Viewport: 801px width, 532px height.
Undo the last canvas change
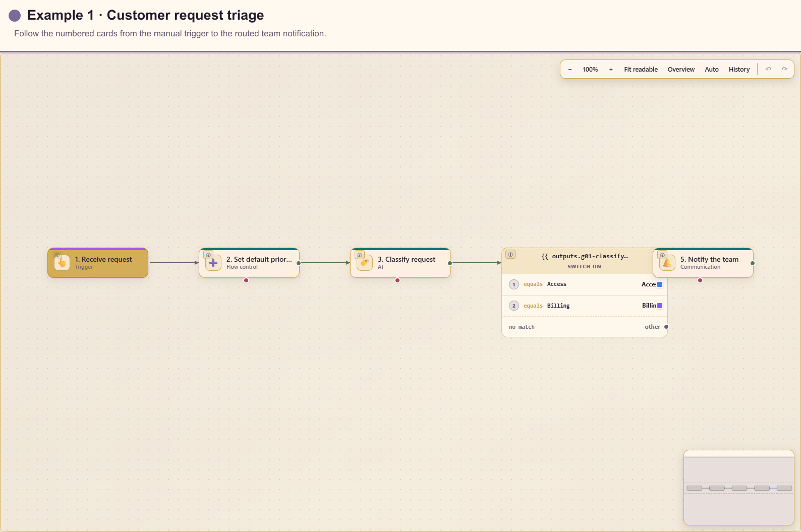tap(768, 69)
